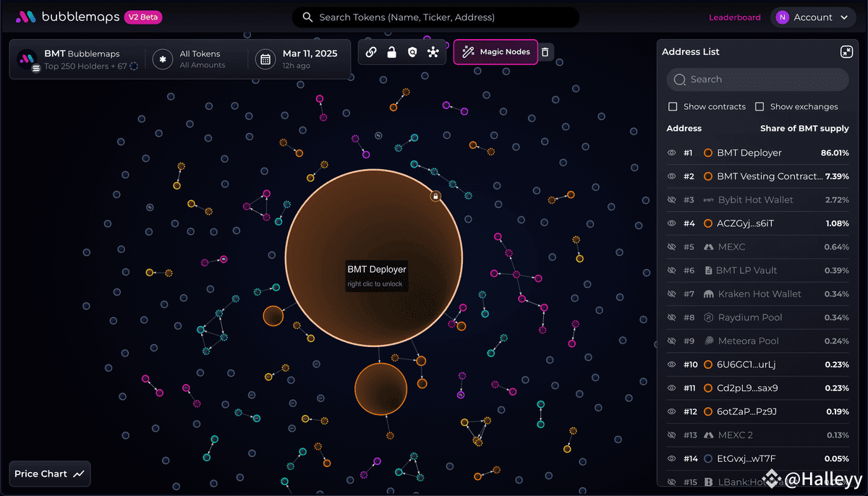The image size is (868, 496).
Task: Click the Search Tokens input field
Action: [x=435, y=17]
